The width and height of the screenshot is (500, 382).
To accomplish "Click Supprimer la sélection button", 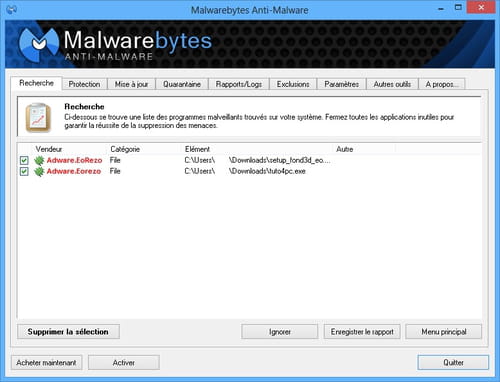I will click(x=68, y=332).
